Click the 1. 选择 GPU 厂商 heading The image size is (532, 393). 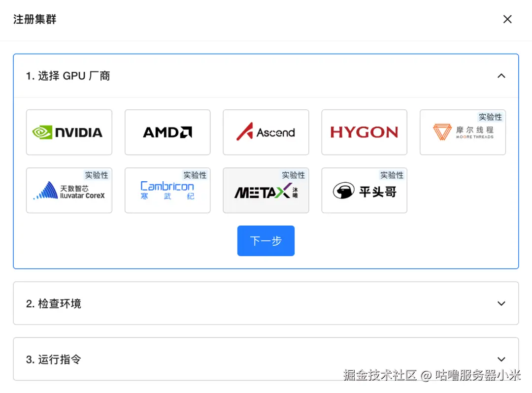tap(68, 76)
